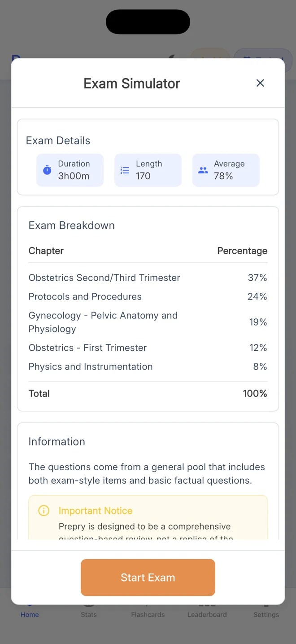
Task: Click the Protocols and Procedures chapter
Action: [85, 296]
